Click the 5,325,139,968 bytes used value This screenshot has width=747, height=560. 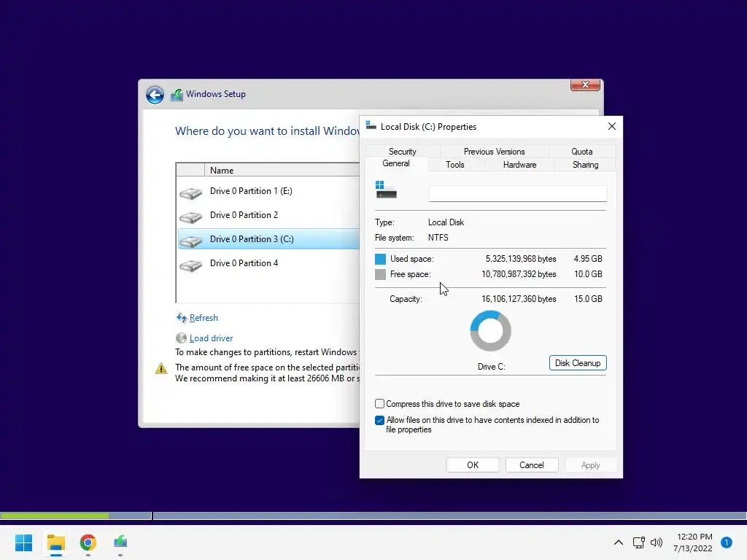(521, 259)
